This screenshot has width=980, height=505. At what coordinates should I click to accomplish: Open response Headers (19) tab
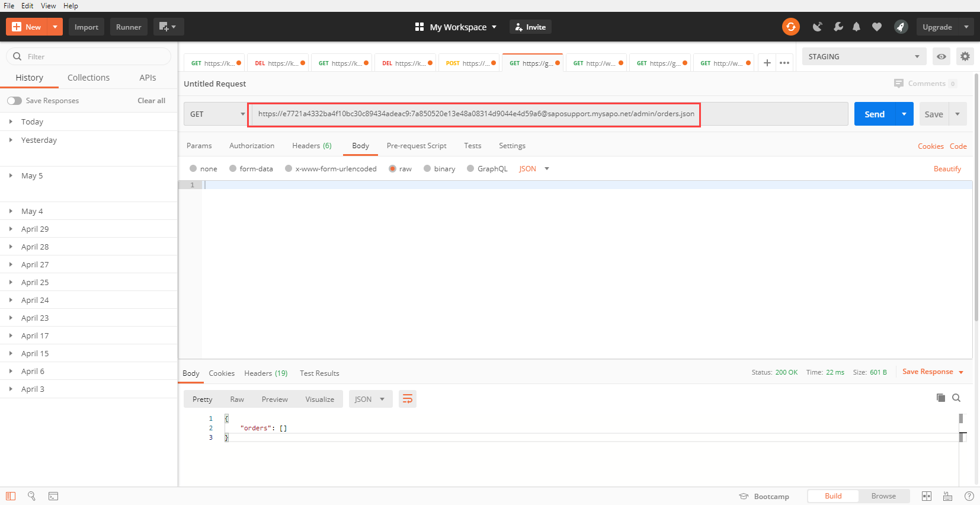coord(266,373)
